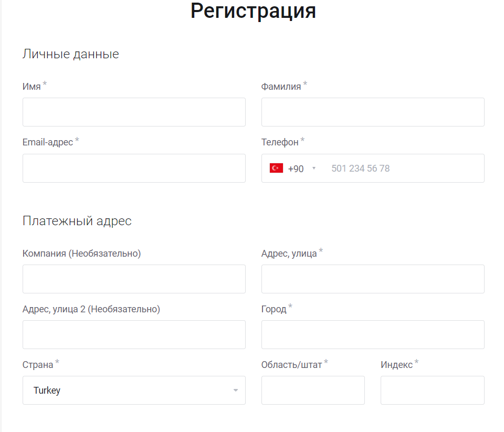
Task: Click the Город field label
Action: (x=274, y=309)
